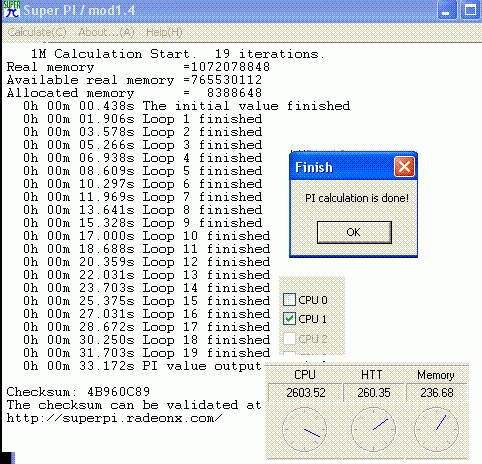Click the 'Loop 17 finished' line
Image resolution: width=482 pixels, height=464 pixels.
[146, 327]
